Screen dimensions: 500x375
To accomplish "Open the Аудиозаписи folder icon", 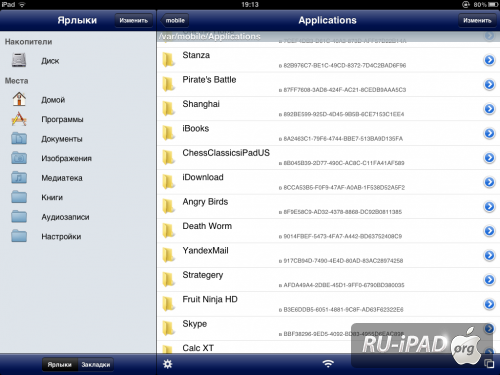I will (19, 216).
